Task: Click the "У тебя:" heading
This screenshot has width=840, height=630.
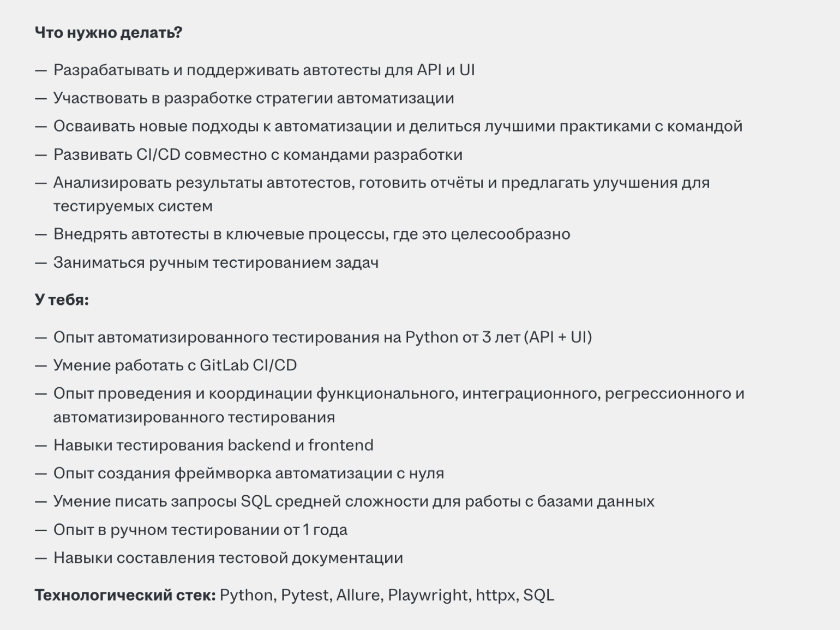Action: [62, 300]
